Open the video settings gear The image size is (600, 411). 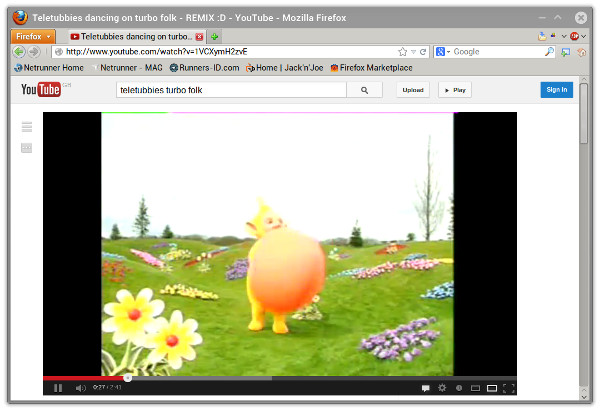[442, 388]
